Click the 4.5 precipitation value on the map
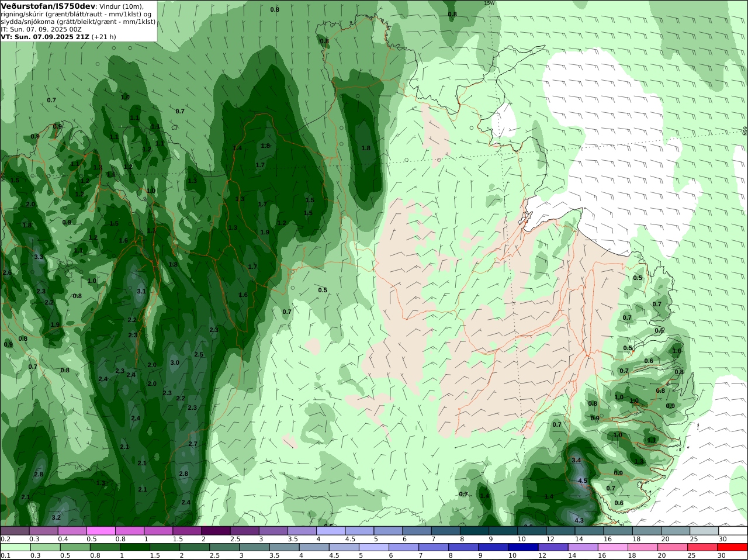This screenshot has height=560, width=748. pyautogui.click(x=583, y=481)
